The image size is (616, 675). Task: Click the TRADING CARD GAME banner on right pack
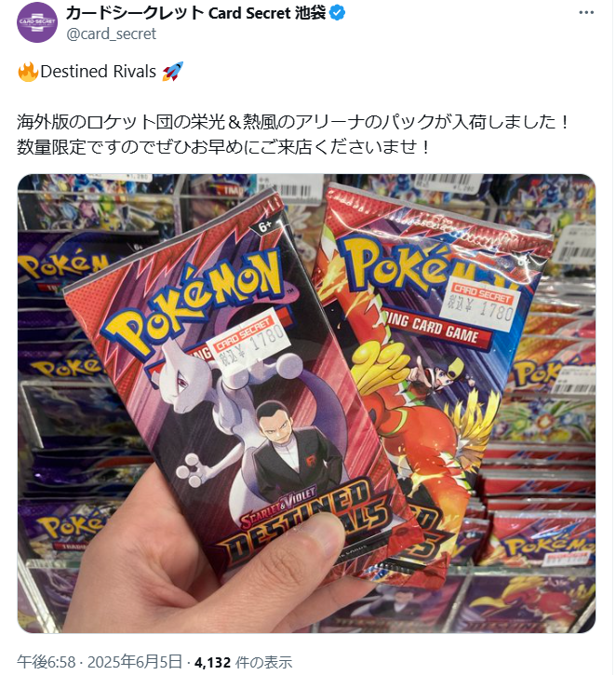[x=435, y=329]
